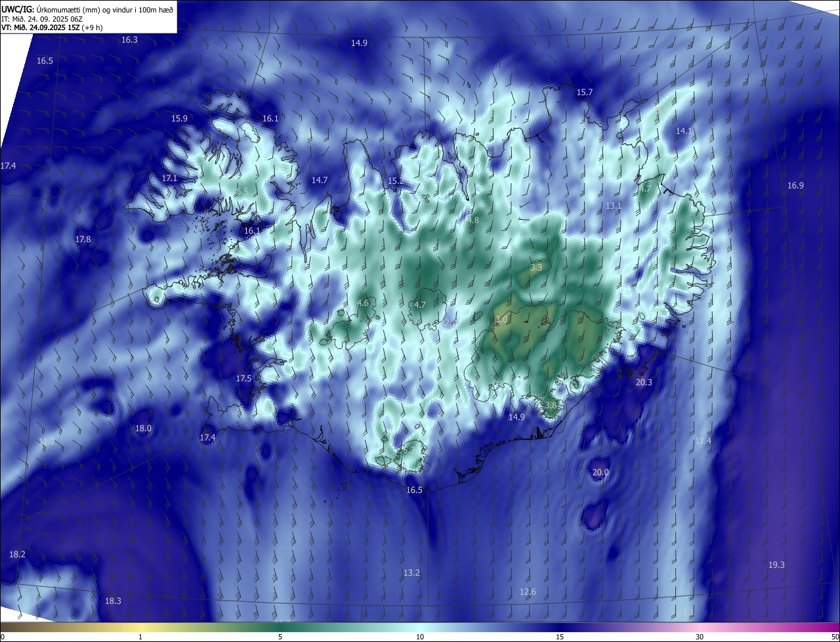Viewport: 840px width, 642px height.
Task: Click the 14.7 value label
Action: point(320,181)
